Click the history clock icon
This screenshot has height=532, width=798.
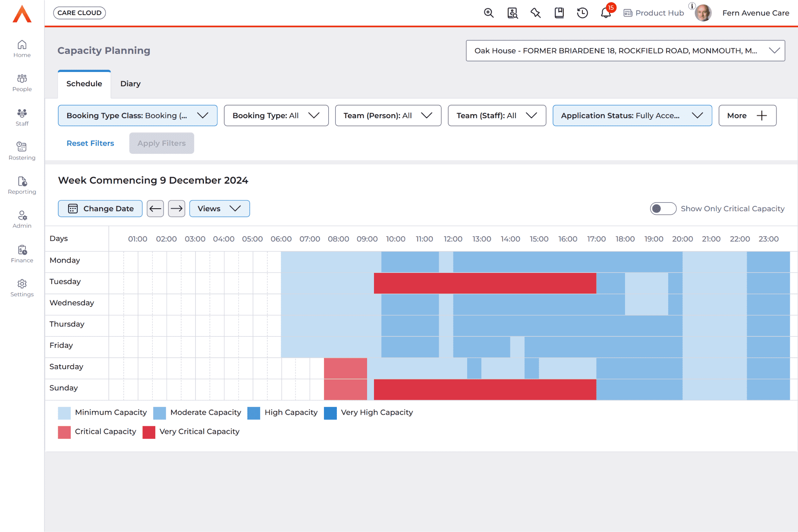point(582,13)
